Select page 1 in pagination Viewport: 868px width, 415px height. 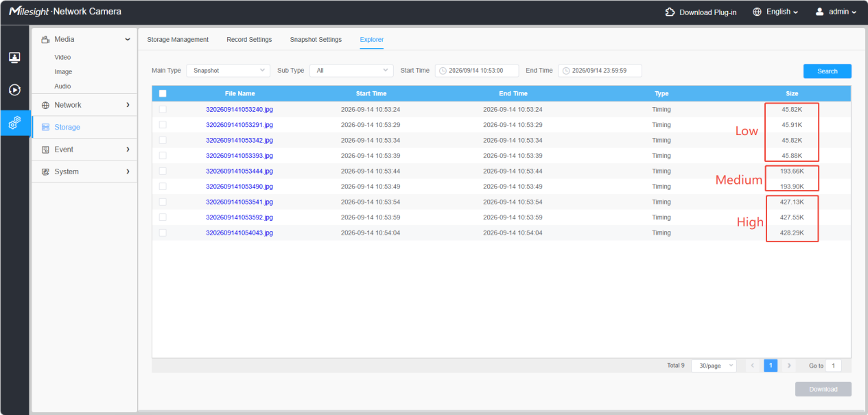click(771, 366)
